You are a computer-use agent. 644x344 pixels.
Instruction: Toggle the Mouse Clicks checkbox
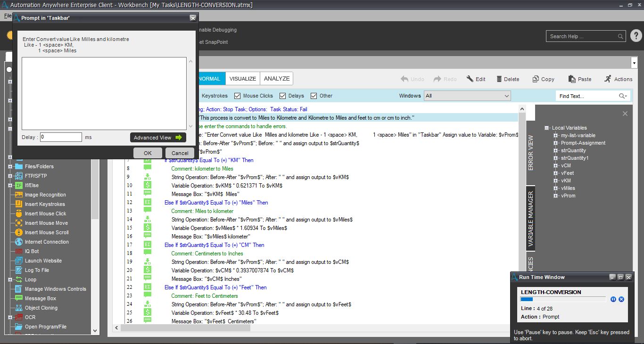(x=238, y=96)
